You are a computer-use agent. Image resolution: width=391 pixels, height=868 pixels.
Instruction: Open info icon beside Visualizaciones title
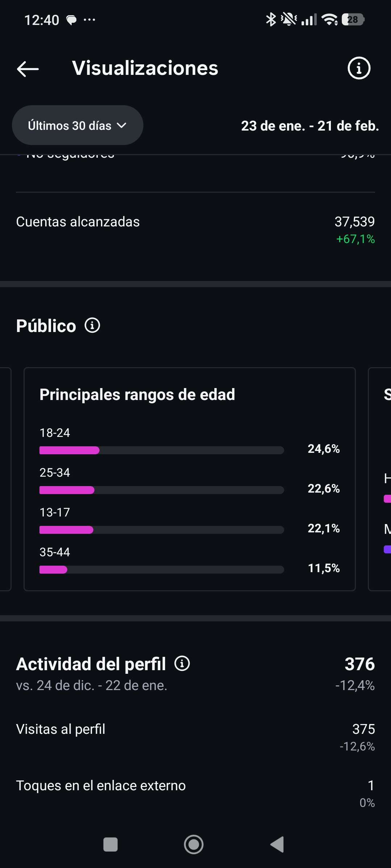[x=359, y=68]
